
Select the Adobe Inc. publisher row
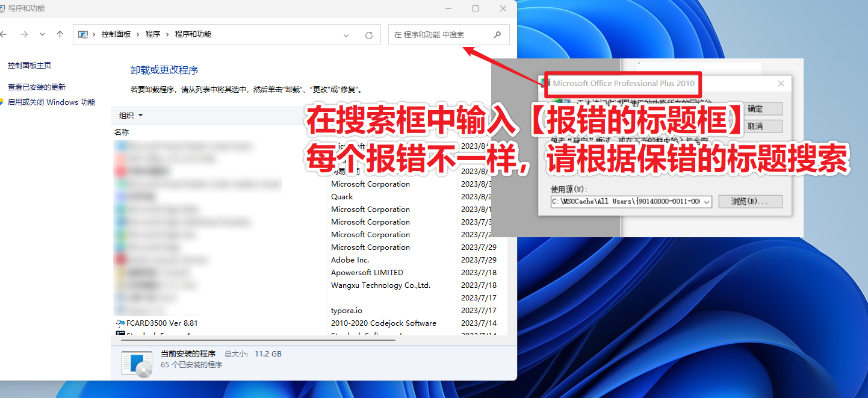tap(350, 260)
